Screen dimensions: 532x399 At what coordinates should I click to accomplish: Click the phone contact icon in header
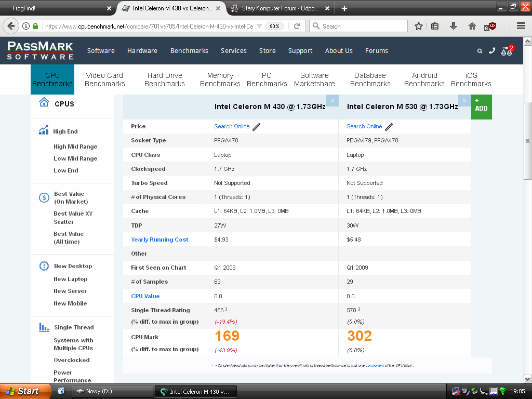492,50
